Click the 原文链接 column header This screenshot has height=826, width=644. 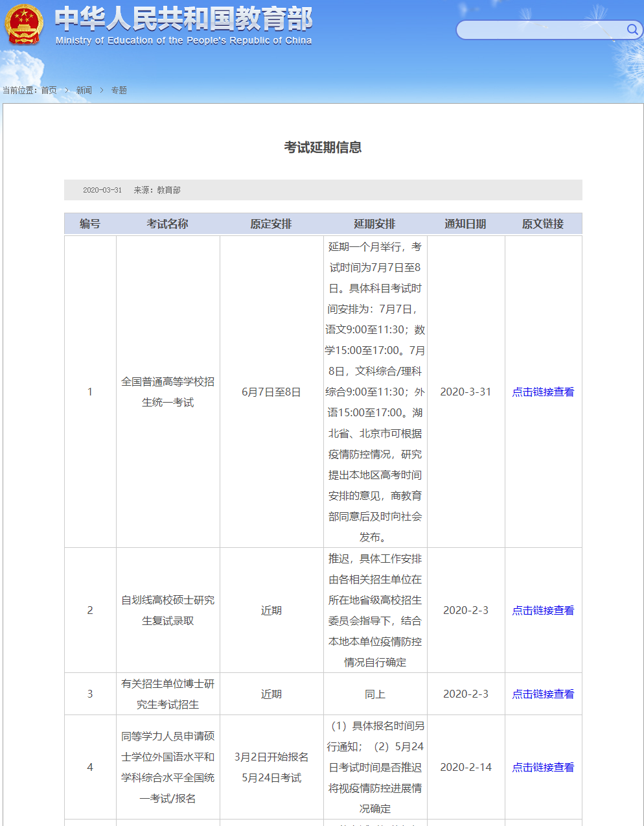(x=543, y=224)
